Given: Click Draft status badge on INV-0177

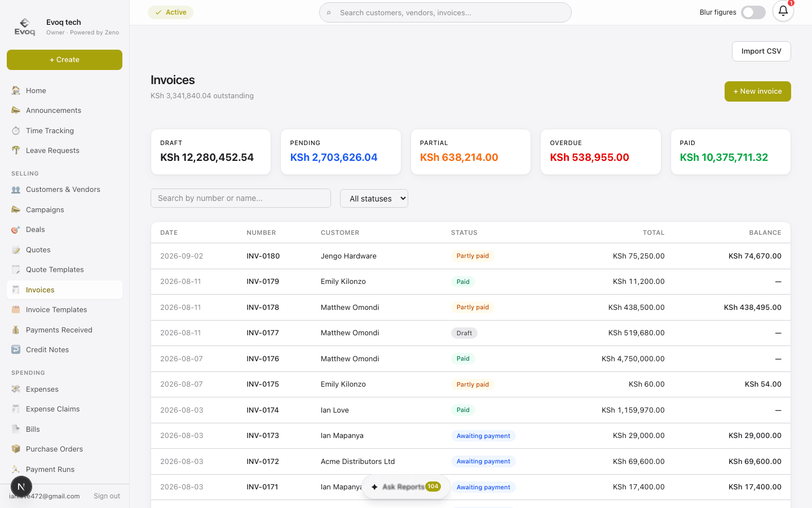Looking at the screenshot, I should point(464,333).
